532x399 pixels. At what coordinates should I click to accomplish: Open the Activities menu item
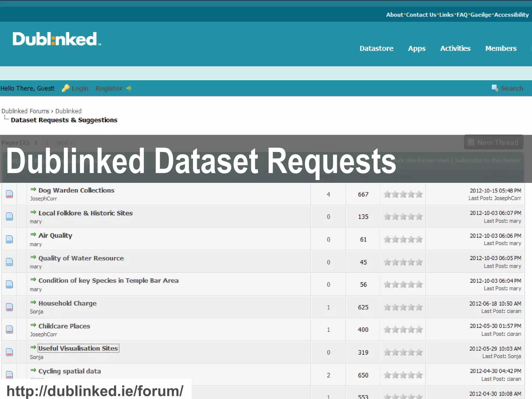coord(455,48)
